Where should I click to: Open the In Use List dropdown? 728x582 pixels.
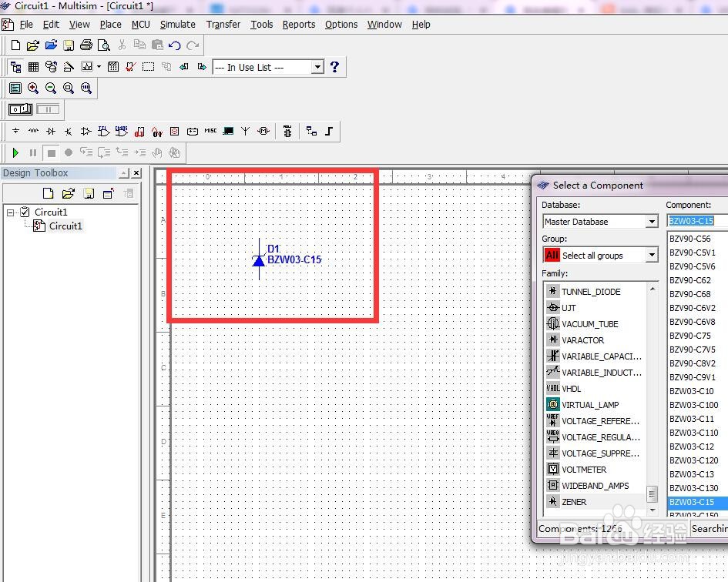point(317,67)
